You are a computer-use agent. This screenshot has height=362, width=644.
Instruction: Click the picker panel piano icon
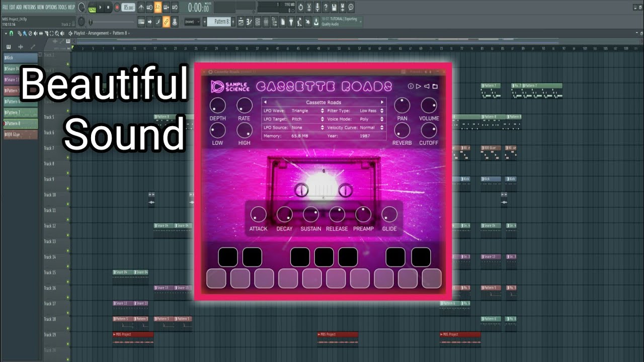[x=9, y=46]
